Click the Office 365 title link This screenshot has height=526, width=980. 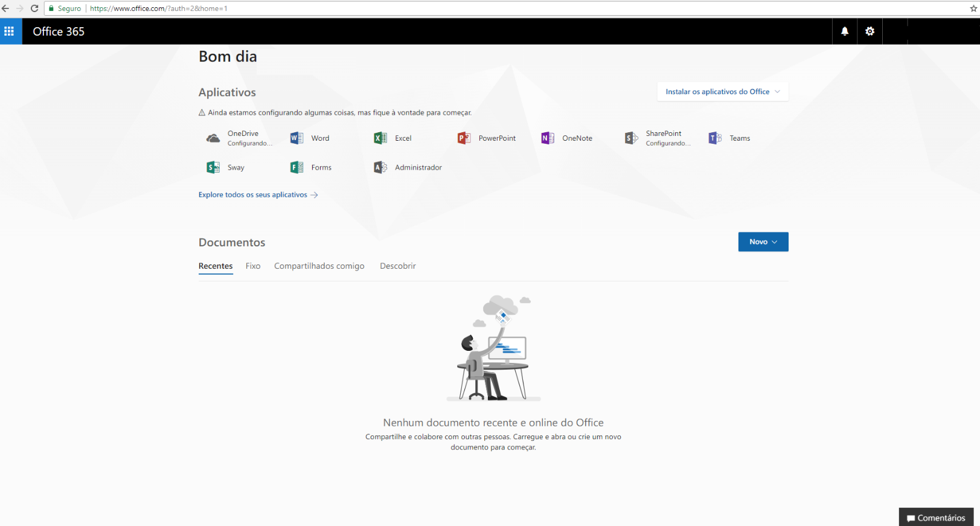click(59, 31)
